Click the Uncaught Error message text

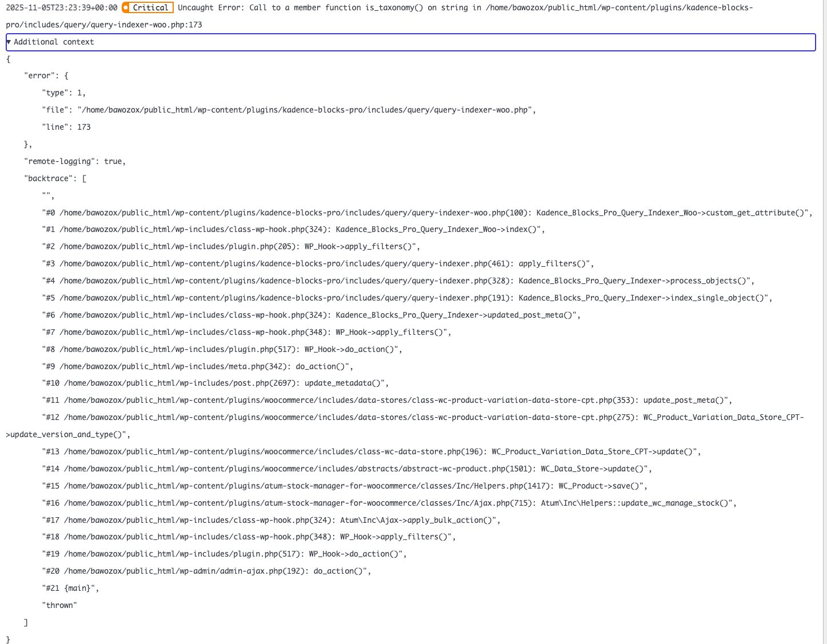[400, 7]
